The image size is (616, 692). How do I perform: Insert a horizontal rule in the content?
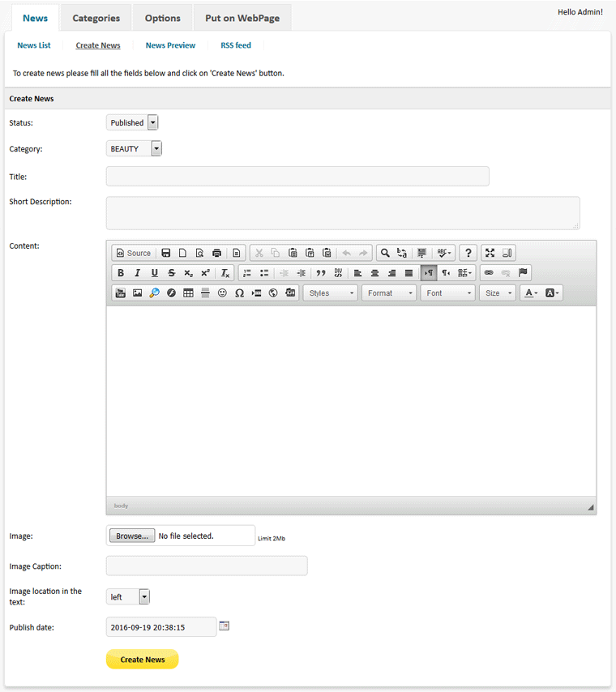pos(204,293)
